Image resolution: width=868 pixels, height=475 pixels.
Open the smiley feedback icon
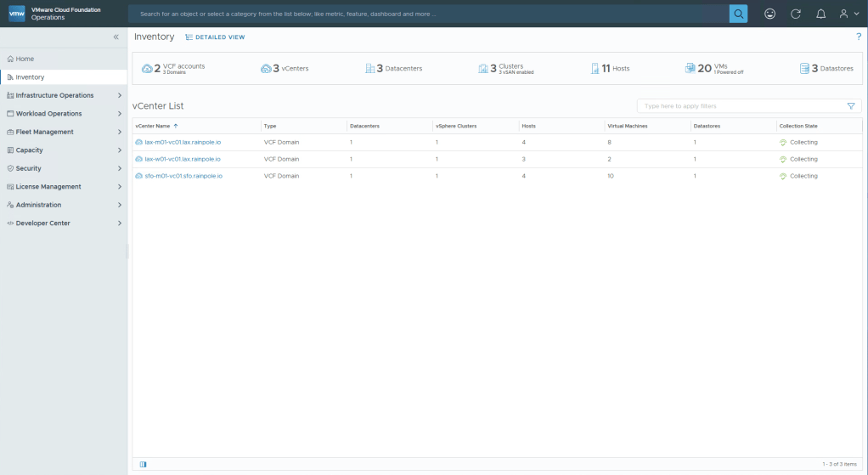tap(769, 14)
